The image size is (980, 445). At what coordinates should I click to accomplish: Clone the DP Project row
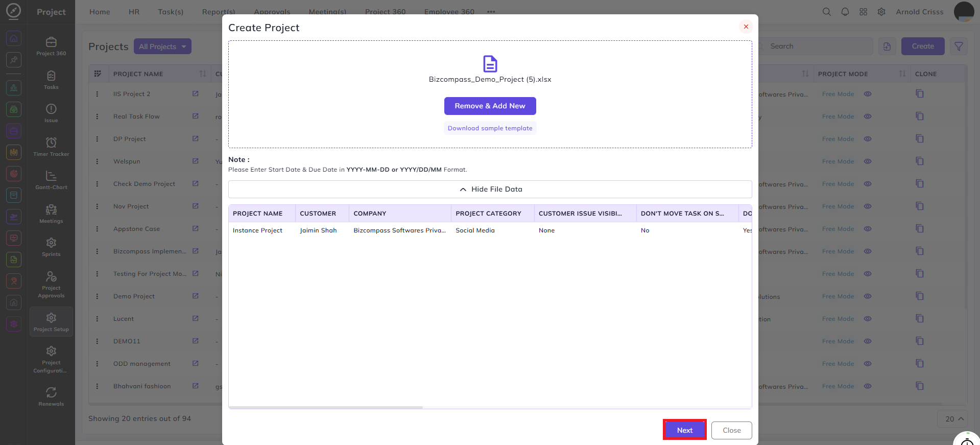click(920, 139)
